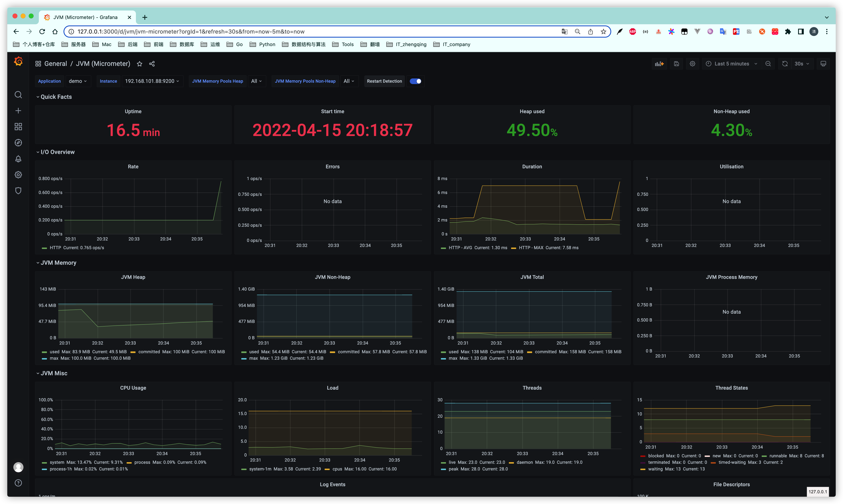Screen dimensions: 843x504
Task: Open dashboard settings gear icon
Action: click(x=692, y=64)
